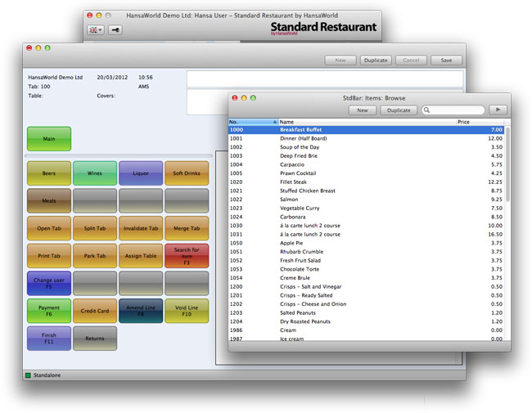
Task: Click the Finish F11 button
Action: click(x=49, y=338)
